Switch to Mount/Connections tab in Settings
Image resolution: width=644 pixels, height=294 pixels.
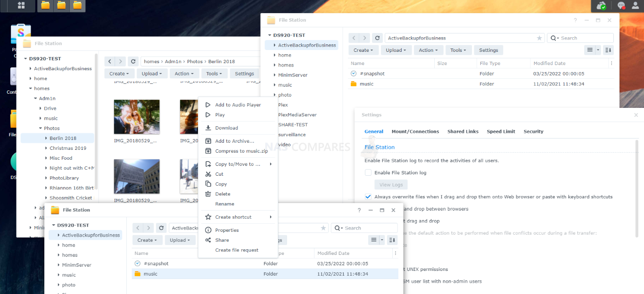click(x=415, y=131)
